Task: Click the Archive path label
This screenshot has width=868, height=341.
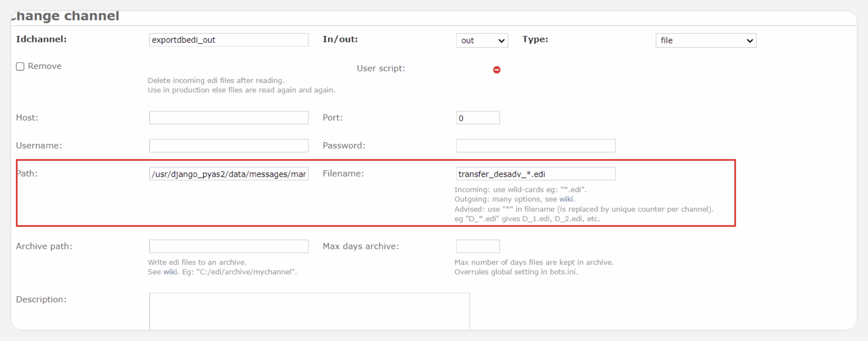Action: pyautogui.click(x=44, y=246)
